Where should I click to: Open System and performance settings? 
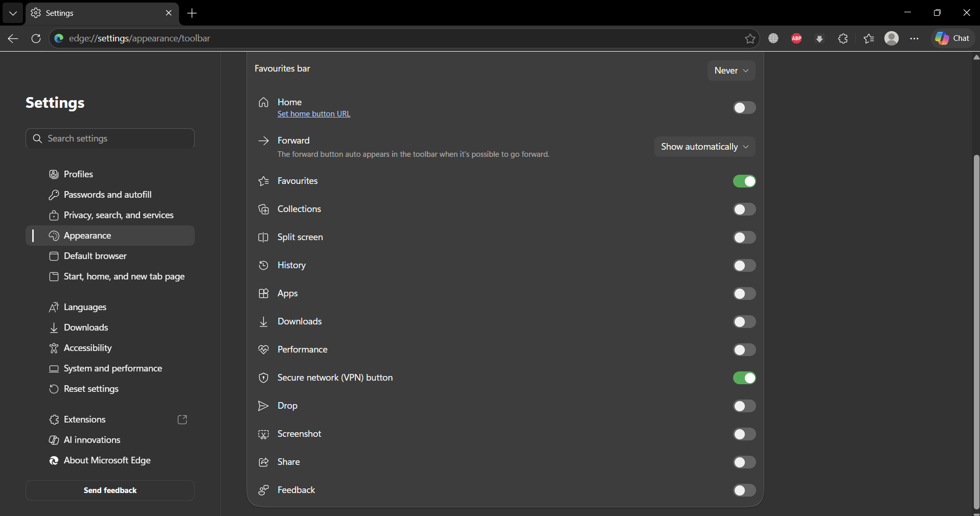112,368
